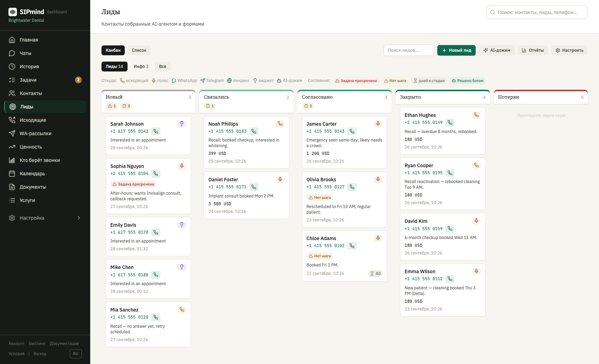599x364 pixels.
Task: Call James Carter using the phone icon
Action: pos(352,131)
